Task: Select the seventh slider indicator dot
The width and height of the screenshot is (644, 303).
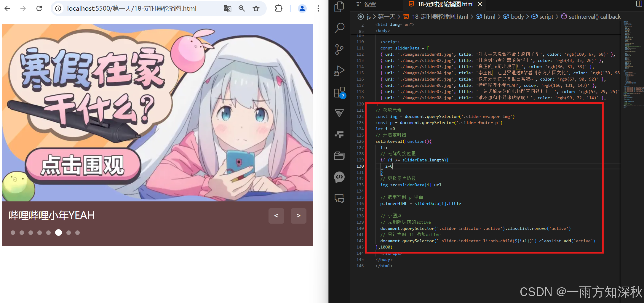Action: (x=68, y=233)
